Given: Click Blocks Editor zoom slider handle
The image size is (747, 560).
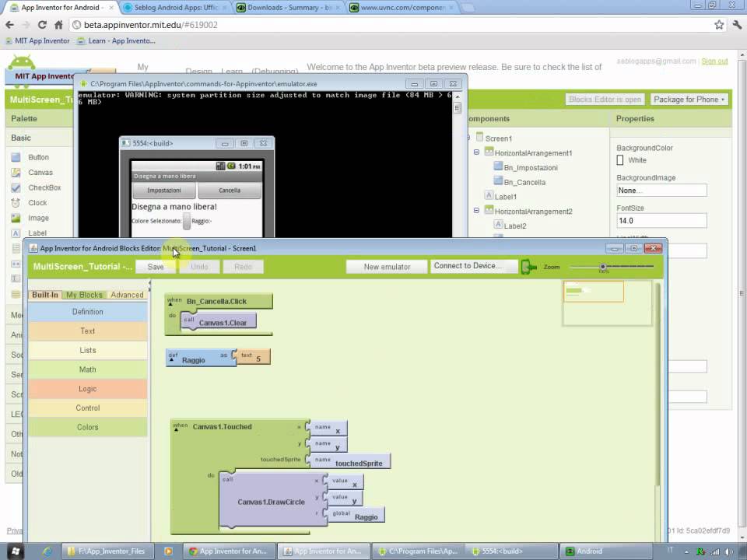Looking at the screenshot, I should click(603, 267).
